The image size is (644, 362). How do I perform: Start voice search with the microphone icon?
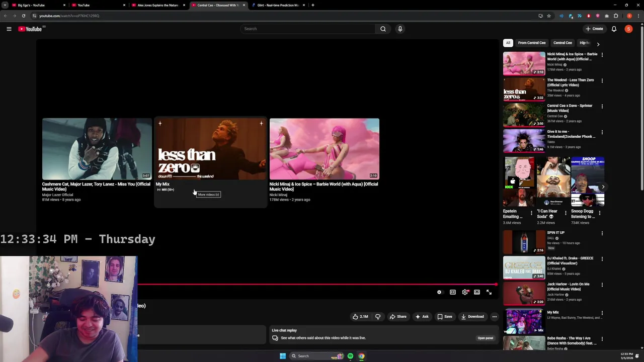(x=400, y=29)
